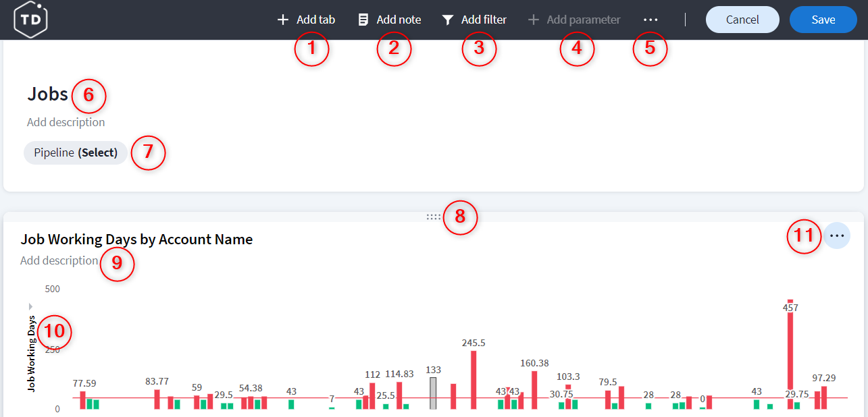Screen dimensions: 868x417
Task: Click the Add tab label
Action: pyautogui.click(x=315, y=20)
